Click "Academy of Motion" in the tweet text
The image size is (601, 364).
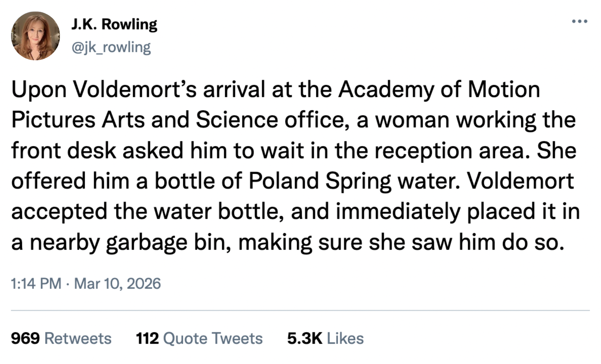[x=439, y=89]
